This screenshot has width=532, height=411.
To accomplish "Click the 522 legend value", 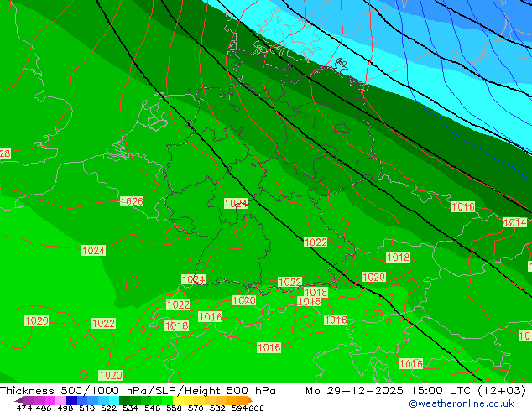I will [x=108, y=408].
